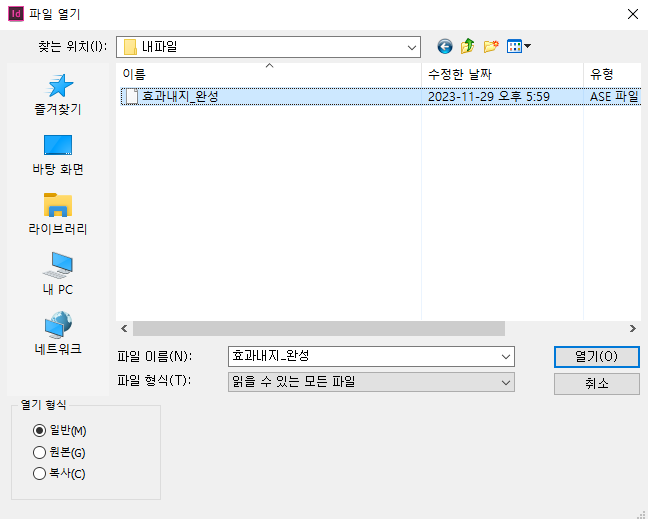
Task: Select 복사(C) open mode
Action: [59, 474]
